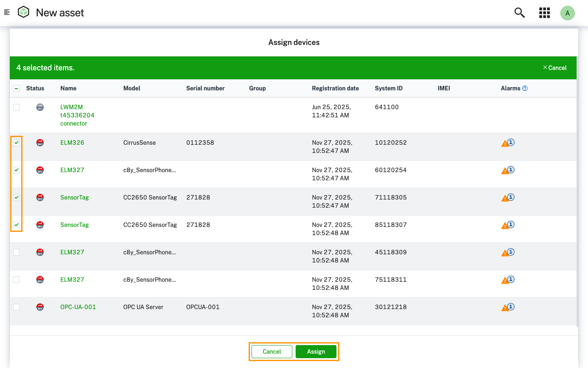Deselect the second SensorTag row
Image resolution: width=588 pixels, height=368 pixels.
tap(16, 224)
